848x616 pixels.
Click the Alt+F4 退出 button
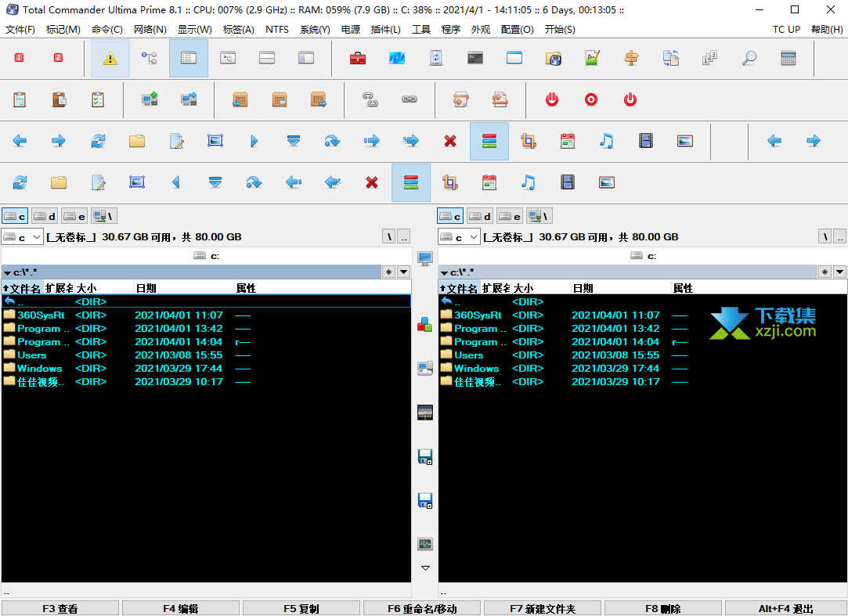[786, 608]
